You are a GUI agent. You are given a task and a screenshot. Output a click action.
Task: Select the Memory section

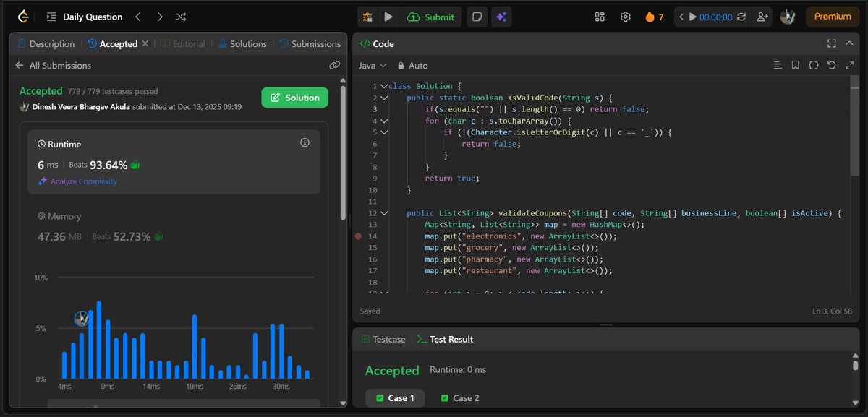(x=174, y=227)
